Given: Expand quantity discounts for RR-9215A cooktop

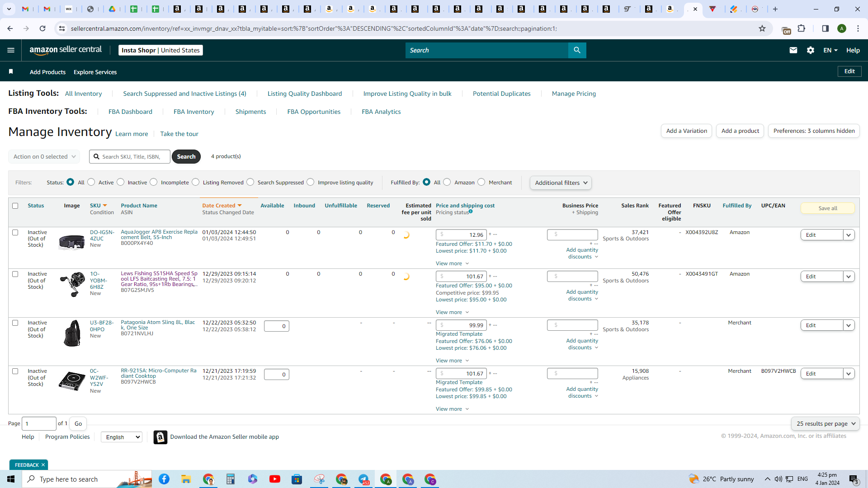Looking at the screenshot, I should (x=582, y=392).
